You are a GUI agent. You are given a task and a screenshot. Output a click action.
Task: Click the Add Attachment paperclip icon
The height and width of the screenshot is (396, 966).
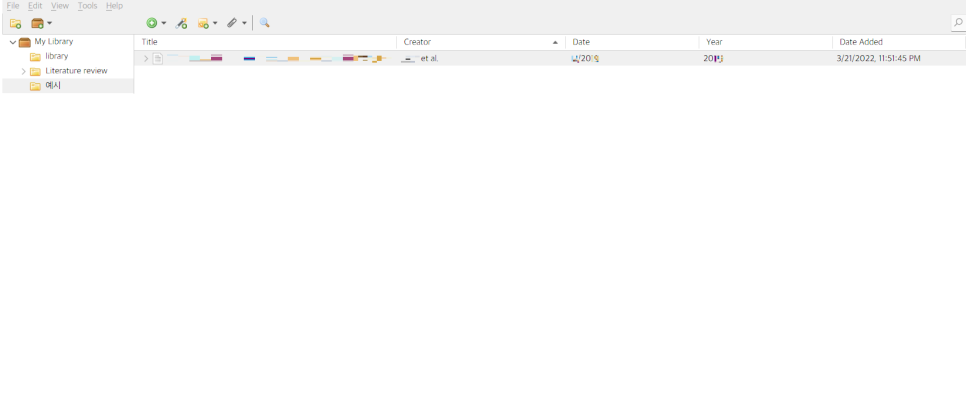pos(232,23)
